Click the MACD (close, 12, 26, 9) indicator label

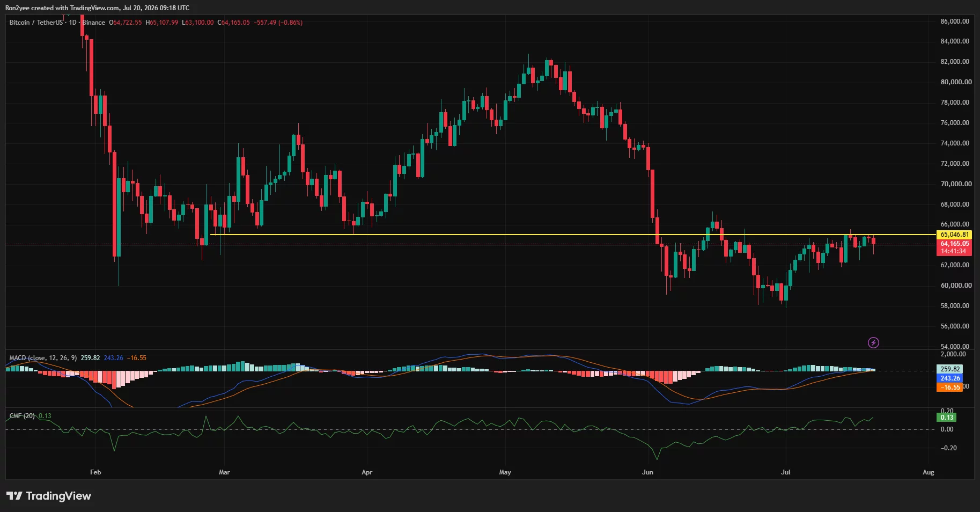pyautogui.click(x=43, y=358)
